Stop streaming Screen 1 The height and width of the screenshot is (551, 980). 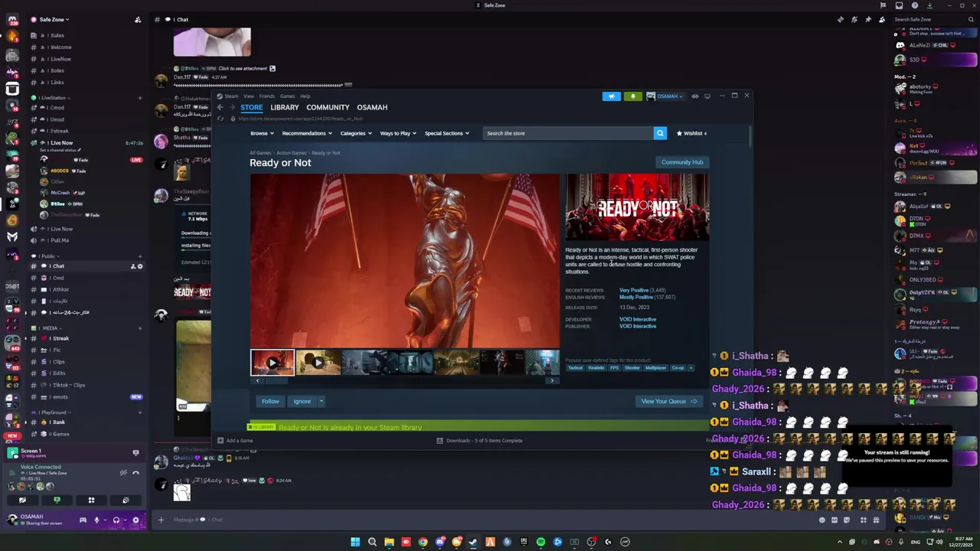pos(136,453)
